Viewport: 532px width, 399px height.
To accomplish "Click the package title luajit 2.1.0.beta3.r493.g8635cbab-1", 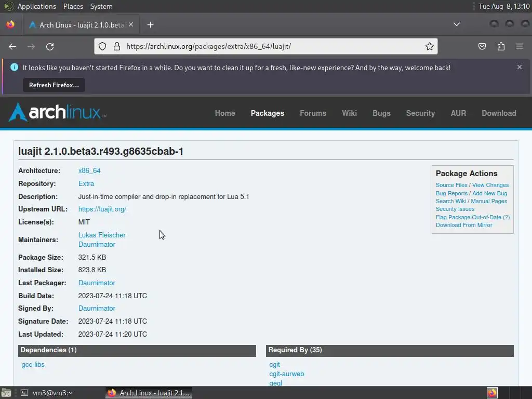I will tap(101, 151).
